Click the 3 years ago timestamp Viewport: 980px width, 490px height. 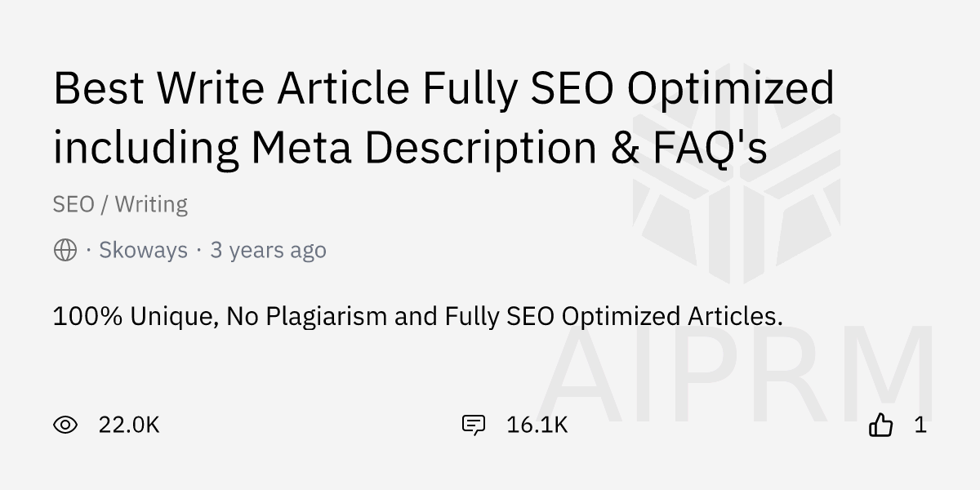[x=268, y=250]
